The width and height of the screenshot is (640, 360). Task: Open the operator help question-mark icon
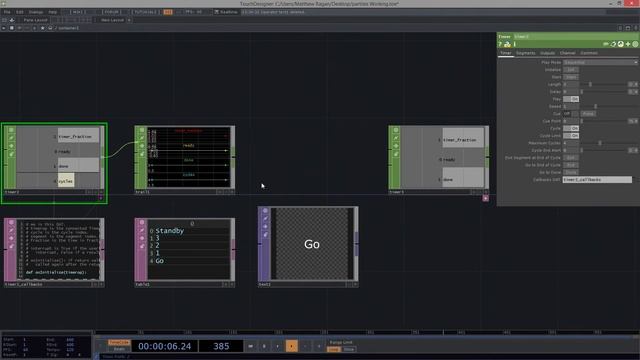tap(500, 44)
